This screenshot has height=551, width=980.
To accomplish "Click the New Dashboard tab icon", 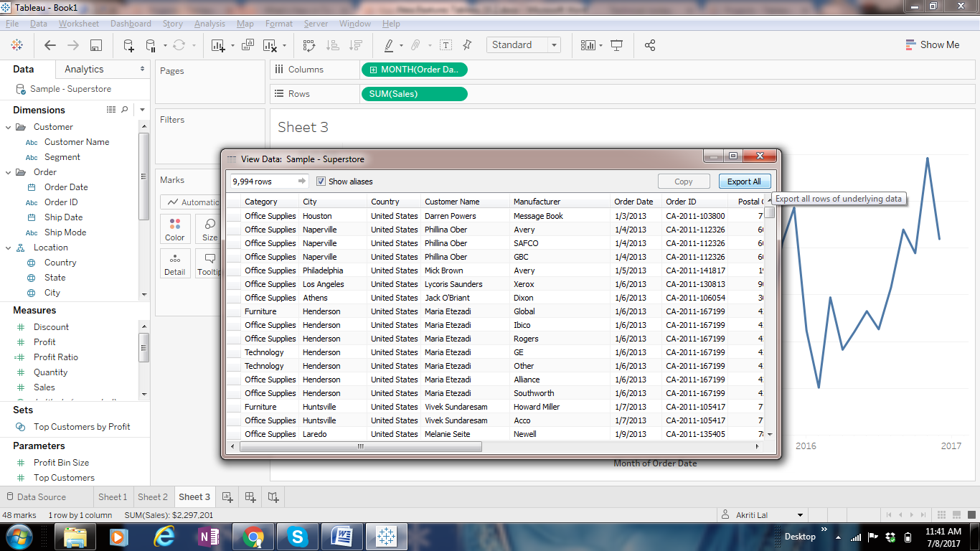I will point(250,496).
